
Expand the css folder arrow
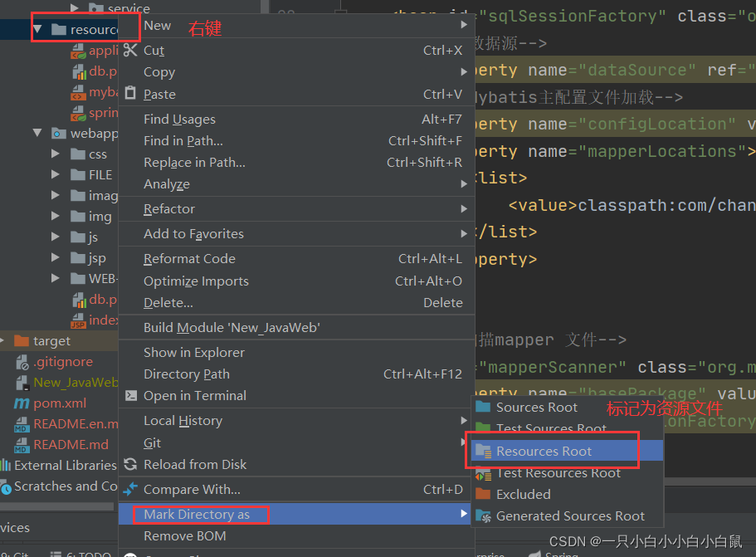56,154
